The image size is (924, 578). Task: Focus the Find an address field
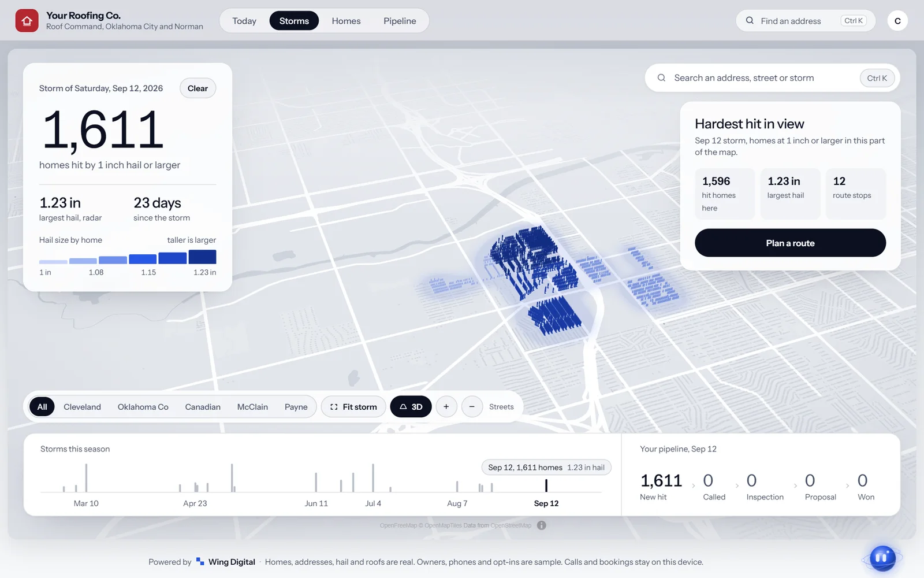tap(806, 21)
